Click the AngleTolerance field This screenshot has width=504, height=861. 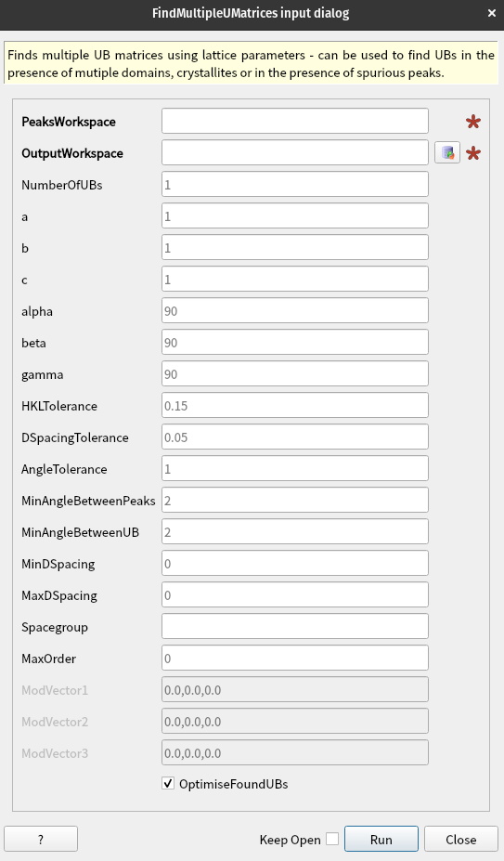(x=295, y=468)
